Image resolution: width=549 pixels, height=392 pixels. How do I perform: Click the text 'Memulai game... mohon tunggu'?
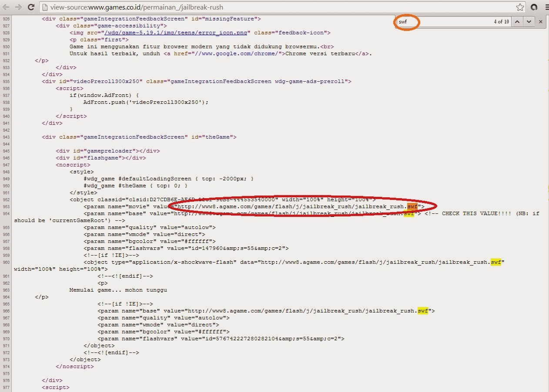point(118,290)
